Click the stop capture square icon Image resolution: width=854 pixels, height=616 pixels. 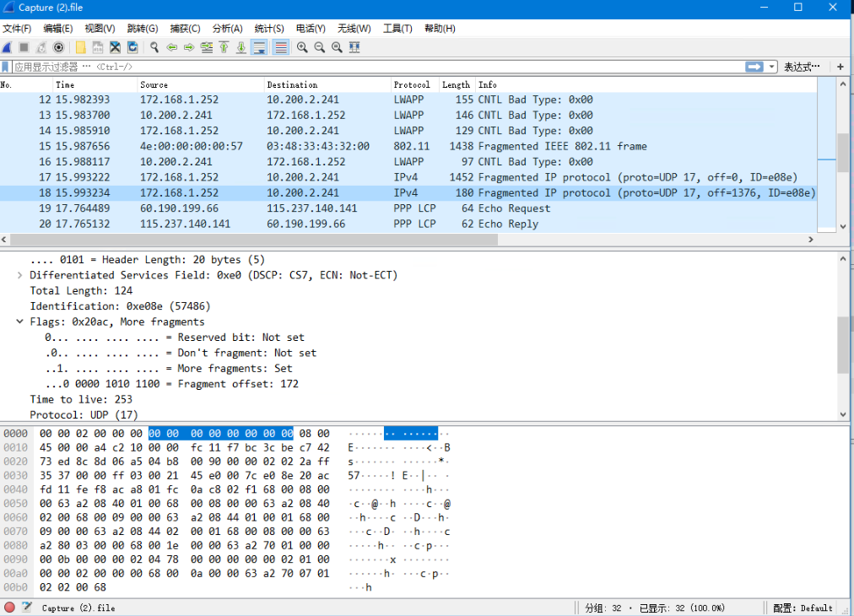click(x=24, y=47)
